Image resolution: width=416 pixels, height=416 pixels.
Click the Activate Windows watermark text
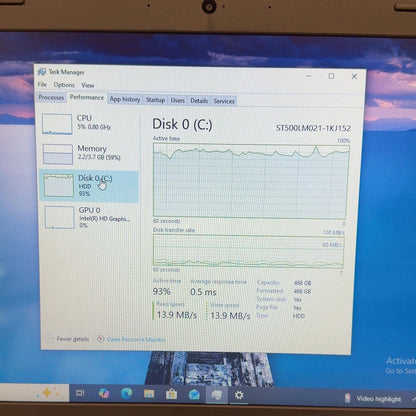tap(400, 361)
